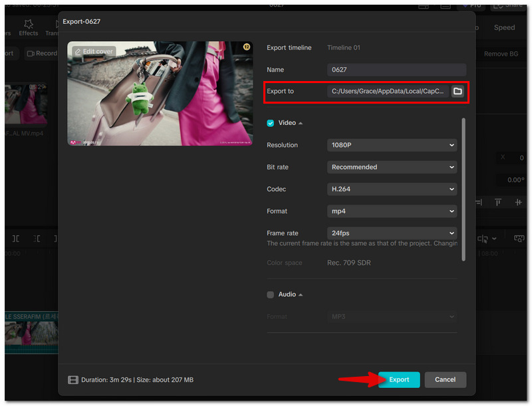Click the Duration and size info text
532x406 pixels.
coord(138,380)
